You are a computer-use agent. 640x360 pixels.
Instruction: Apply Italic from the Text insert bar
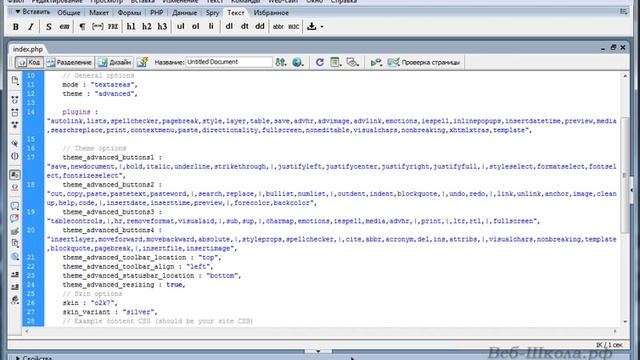pos(31,27)
